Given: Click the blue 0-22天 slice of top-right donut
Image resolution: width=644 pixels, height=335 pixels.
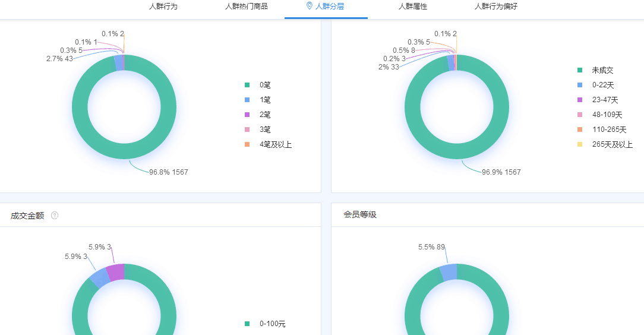Looking at the screenshot, I should pyautogui.click(x=450, y=63).
